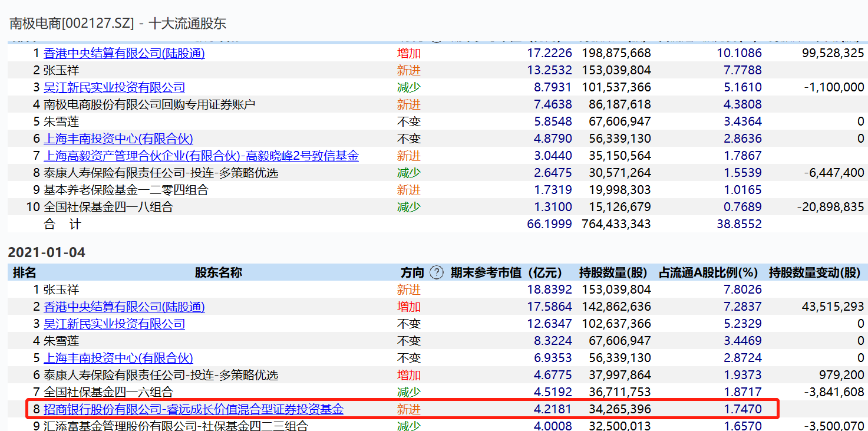Select the share change value -20,898,835
Screen dimensions: 868x431
click(x=831, y=207)
